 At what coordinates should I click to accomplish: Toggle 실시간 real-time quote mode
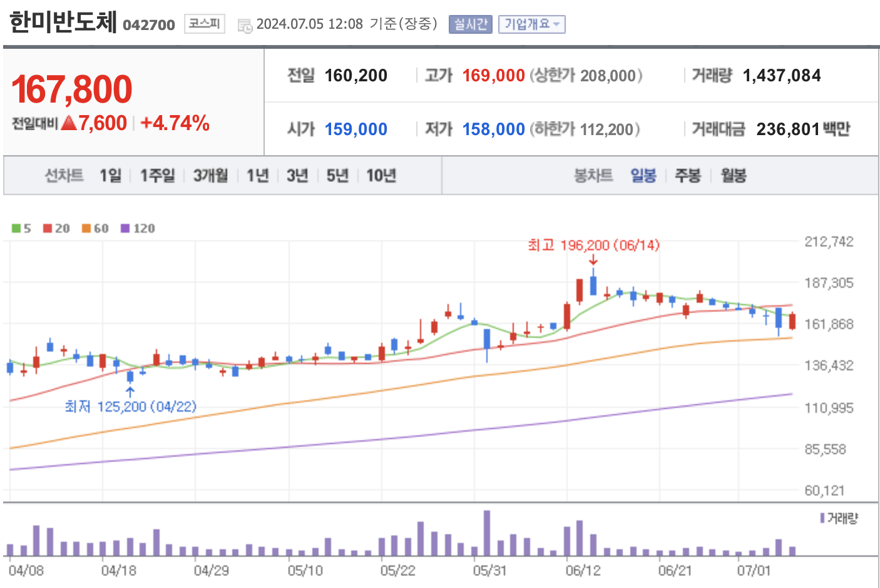tap(470, 24)
